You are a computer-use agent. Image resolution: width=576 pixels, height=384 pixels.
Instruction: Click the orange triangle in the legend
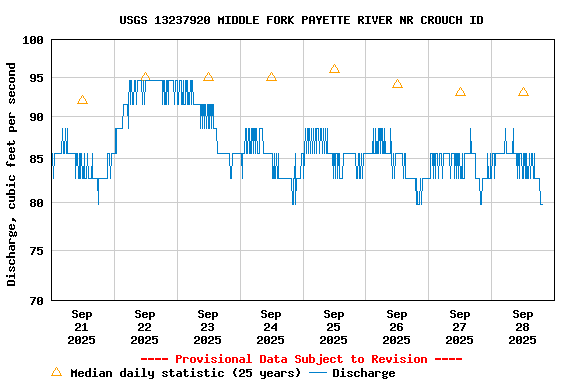[x=57, y=372]
